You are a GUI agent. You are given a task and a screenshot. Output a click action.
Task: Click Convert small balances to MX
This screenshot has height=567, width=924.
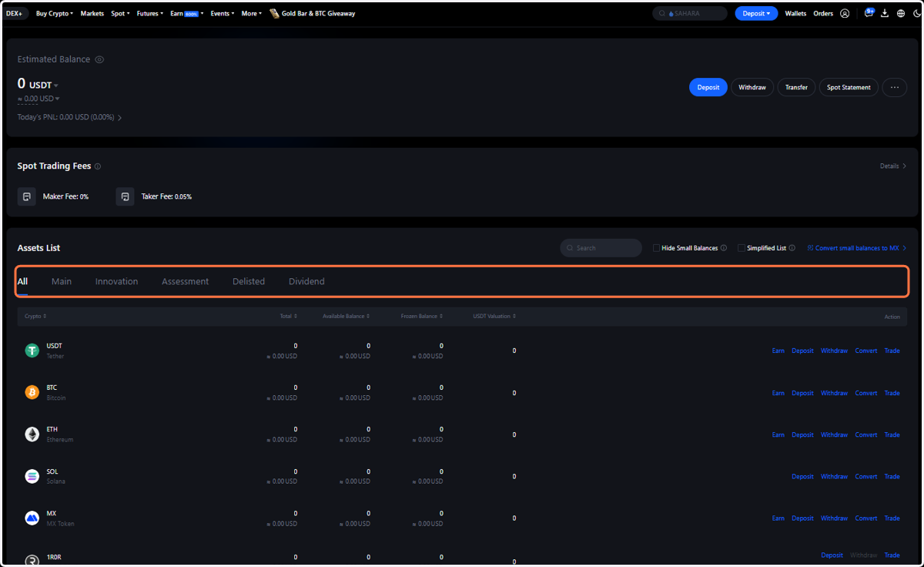tap(857, 248)
